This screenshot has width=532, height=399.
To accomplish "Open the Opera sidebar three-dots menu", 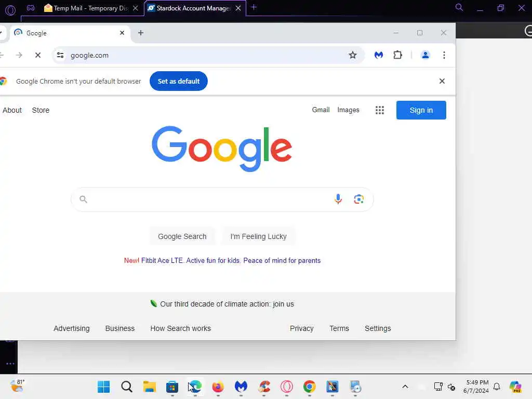I will pos(10,363).
